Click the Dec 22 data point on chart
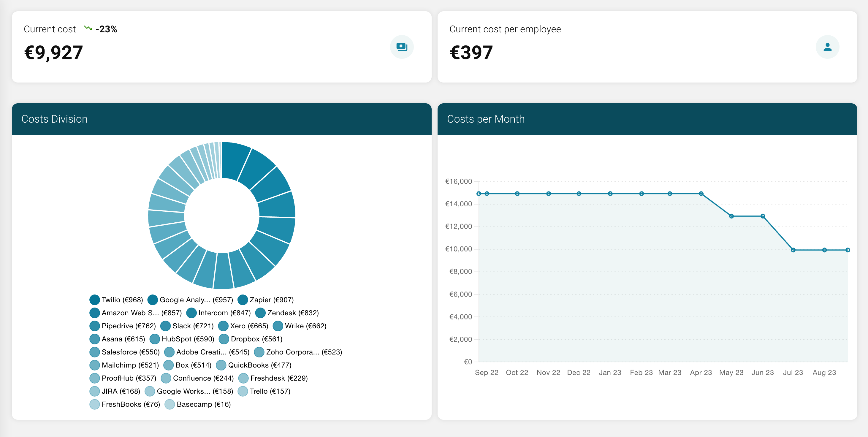The height and width of the screenshot is (437, 868). 579,194
